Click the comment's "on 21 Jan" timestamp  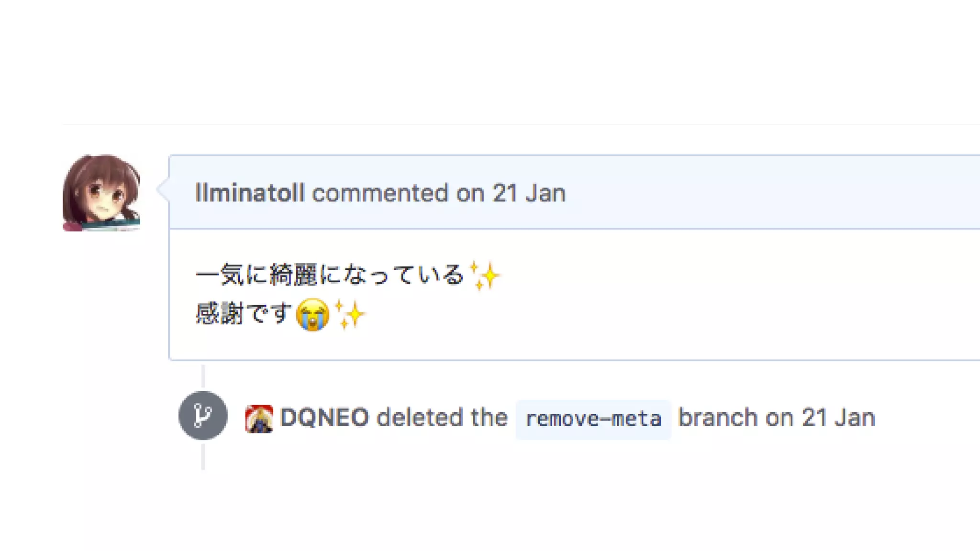pos(511,193)
